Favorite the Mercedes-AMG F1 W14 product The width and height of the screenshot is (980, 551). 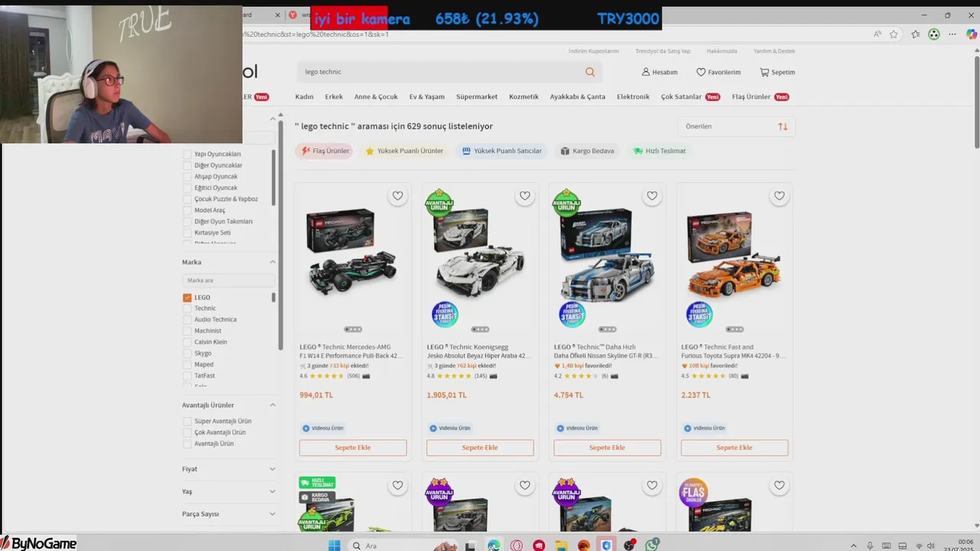coord(397,196)
